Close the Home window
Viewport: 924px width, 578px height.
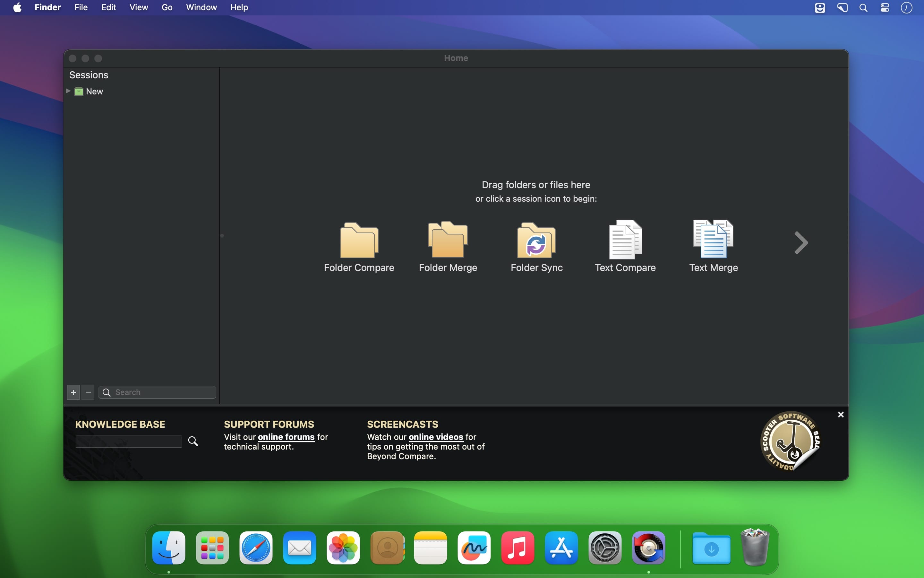pos(73,58)
